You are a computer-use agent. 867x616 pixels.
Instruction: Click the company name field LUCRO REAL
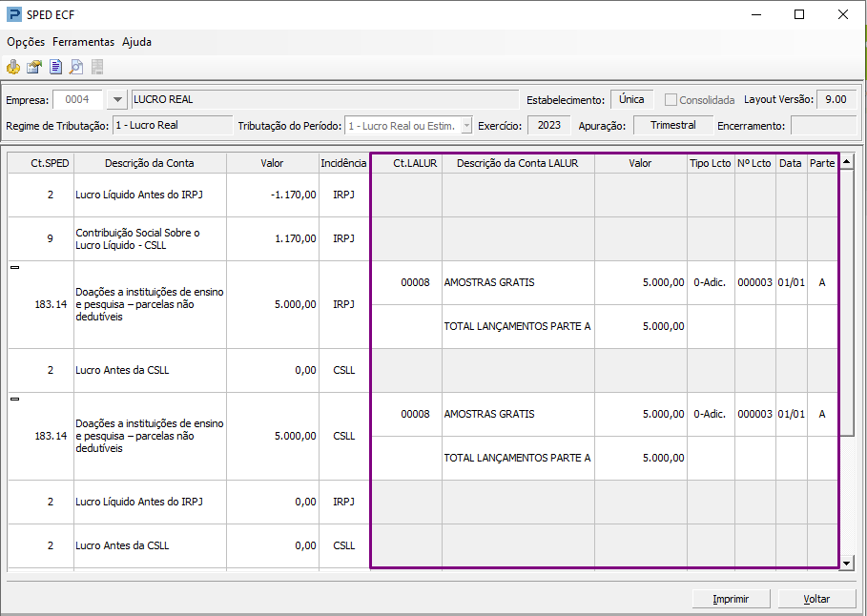pyautogui.click(x=325, y=99)
